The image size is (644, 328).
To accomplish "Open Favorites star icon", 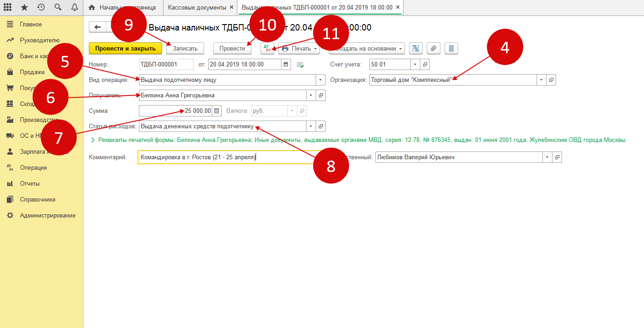I will click(x=25, y=7).
